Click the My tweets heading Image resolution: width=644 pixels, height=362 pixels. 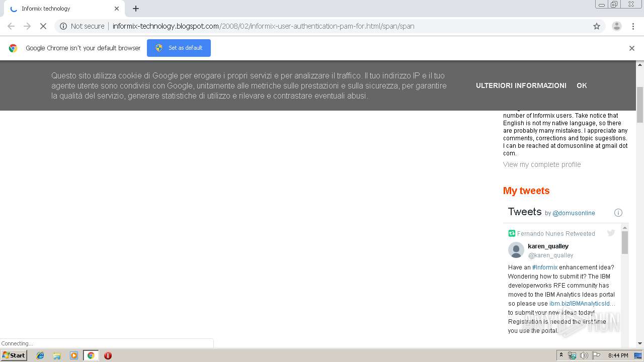pyautogui.click(x=526, y=191)
